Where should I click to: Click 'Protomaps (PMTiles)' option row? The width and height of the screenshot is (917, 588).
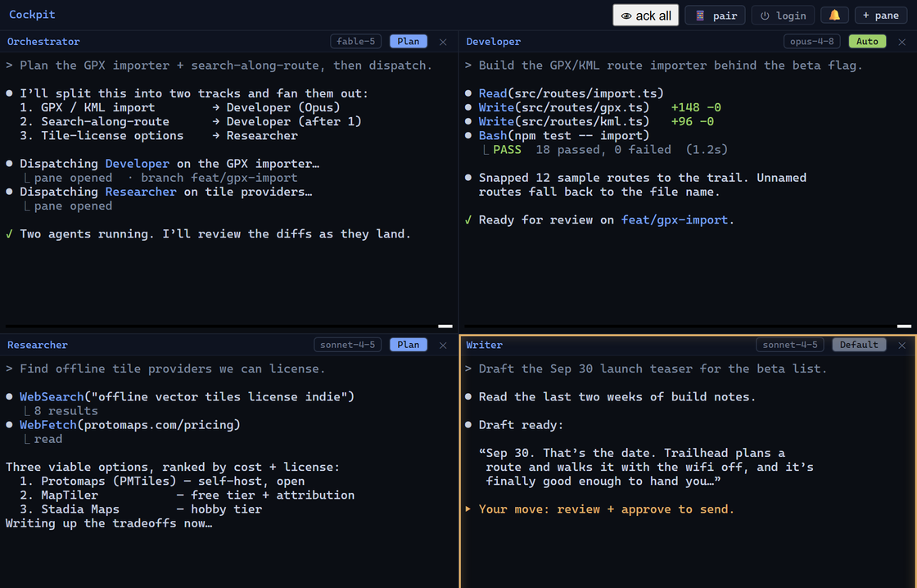click(162, 481)
